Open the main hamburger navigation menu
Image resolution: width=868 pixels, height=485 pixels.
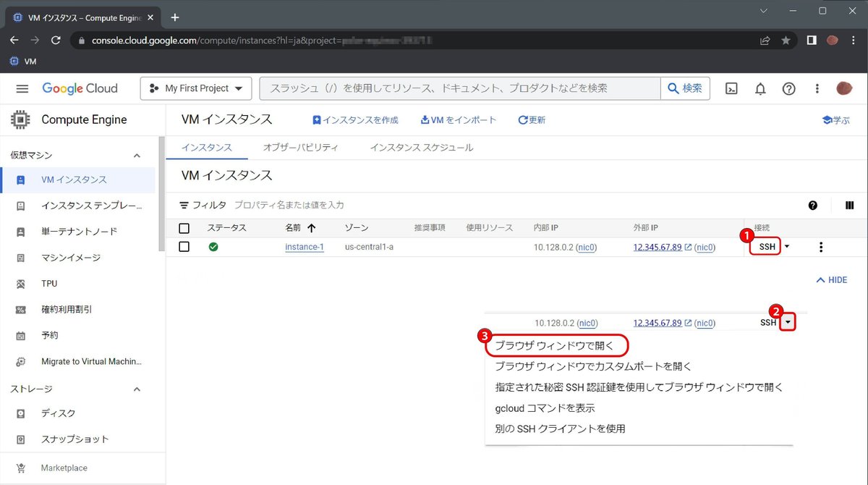[22, 88]
